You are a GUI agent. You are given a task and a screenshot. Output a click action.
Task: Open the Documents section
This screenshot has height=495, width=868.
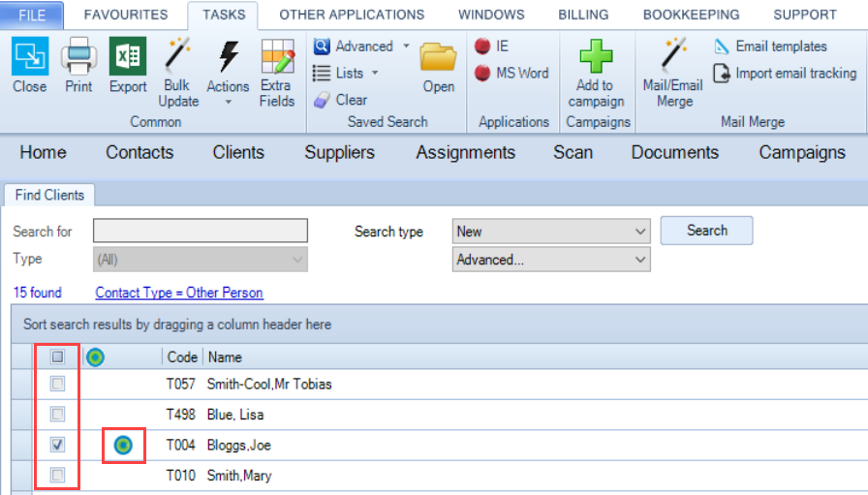(675, 152)
